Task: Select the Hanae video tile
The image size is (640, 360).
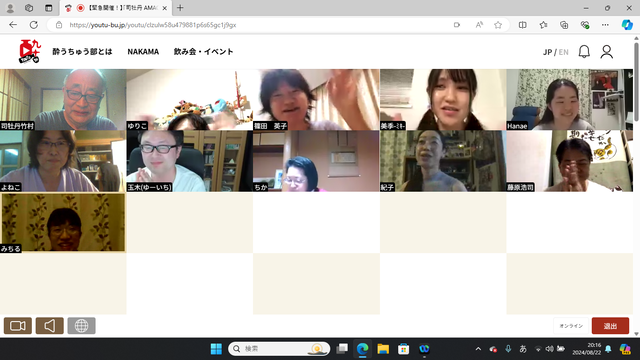Action: click(570, 100)
